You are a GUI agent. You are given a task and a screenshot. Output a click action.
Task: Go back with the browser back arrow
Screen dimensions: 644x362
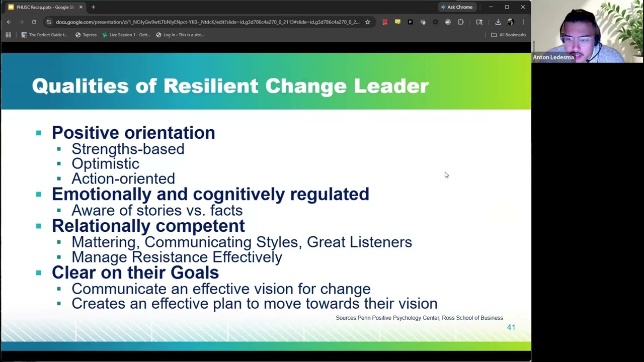coord(9,22)
